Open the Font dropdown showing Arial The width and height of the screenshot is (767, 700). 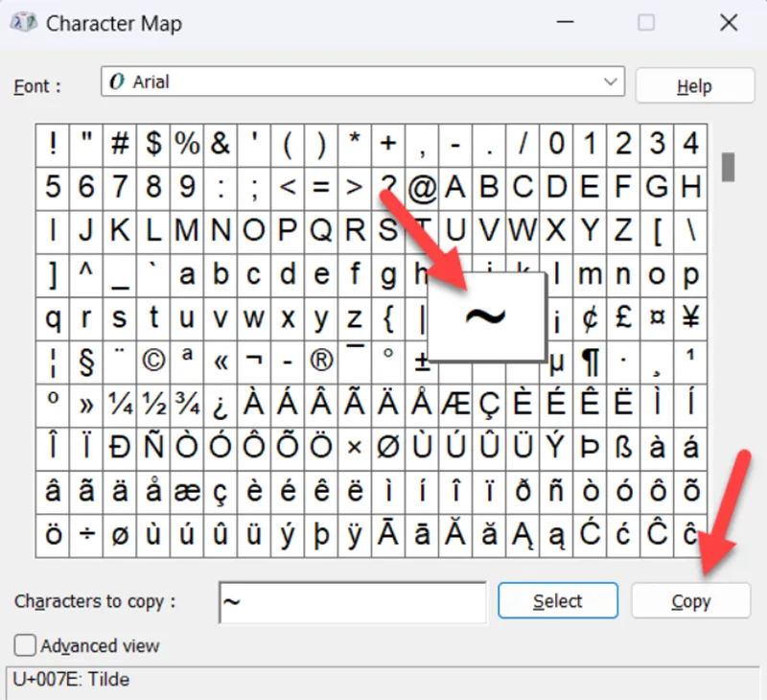pyautogui.click(x=362, y=82)
